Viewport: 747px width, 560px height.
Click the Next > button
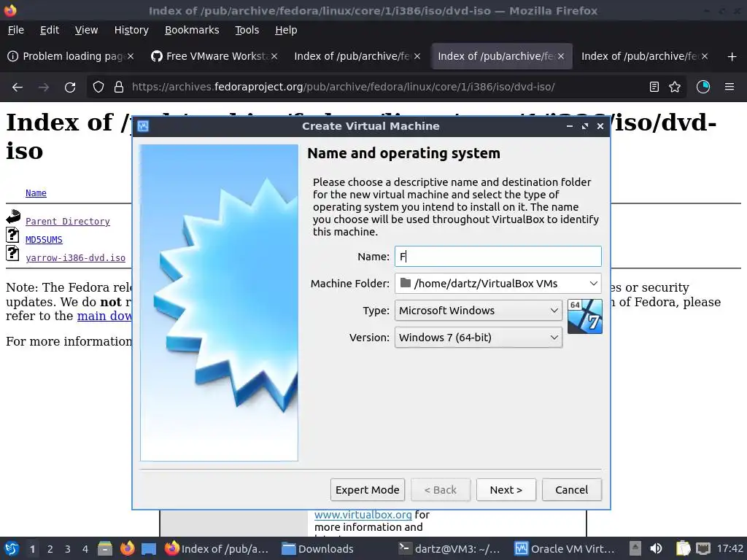pos(506,490)
